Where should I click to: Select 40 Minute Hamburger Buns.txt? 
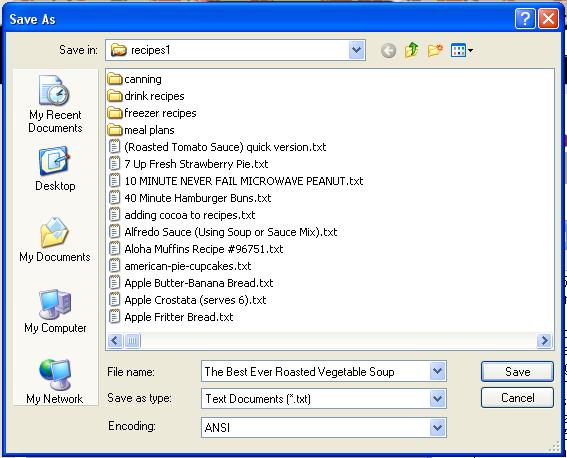[x=190, y=198]
